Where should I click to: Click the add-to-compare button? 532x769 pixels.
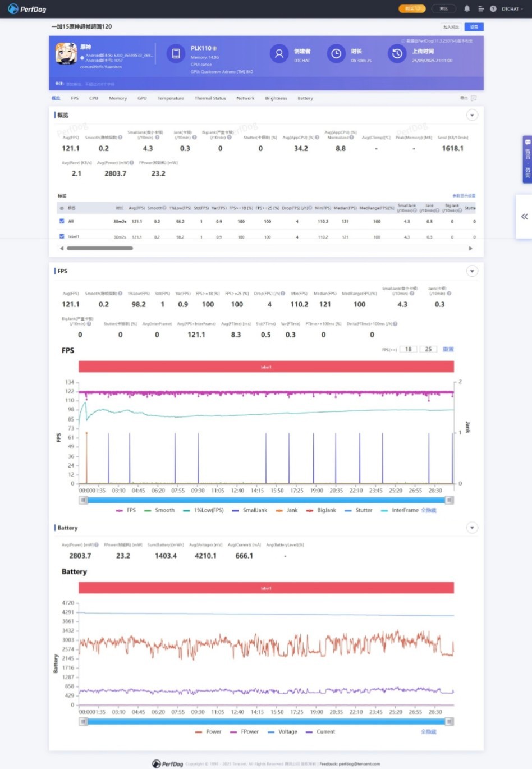(x=451, y=27)
